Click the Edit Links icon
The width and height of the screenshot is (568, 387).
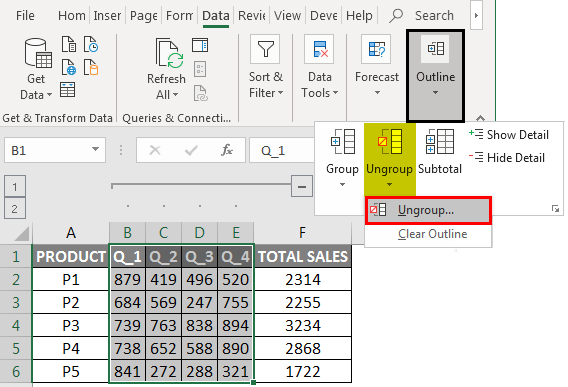200,93
